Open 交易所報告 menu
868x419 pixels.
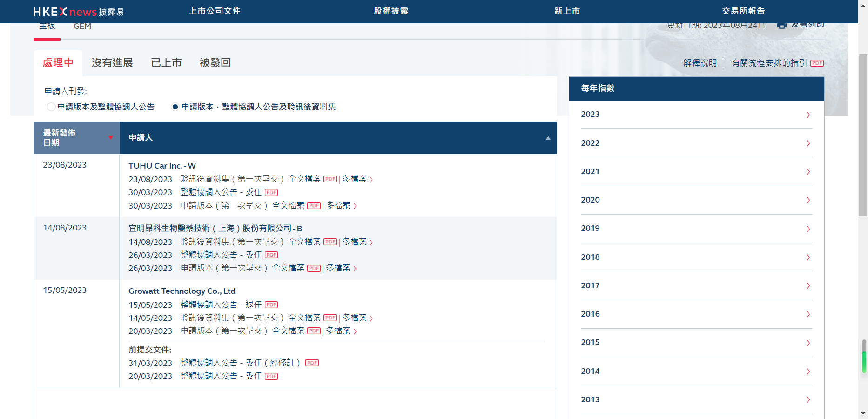[x=743, y=11]
